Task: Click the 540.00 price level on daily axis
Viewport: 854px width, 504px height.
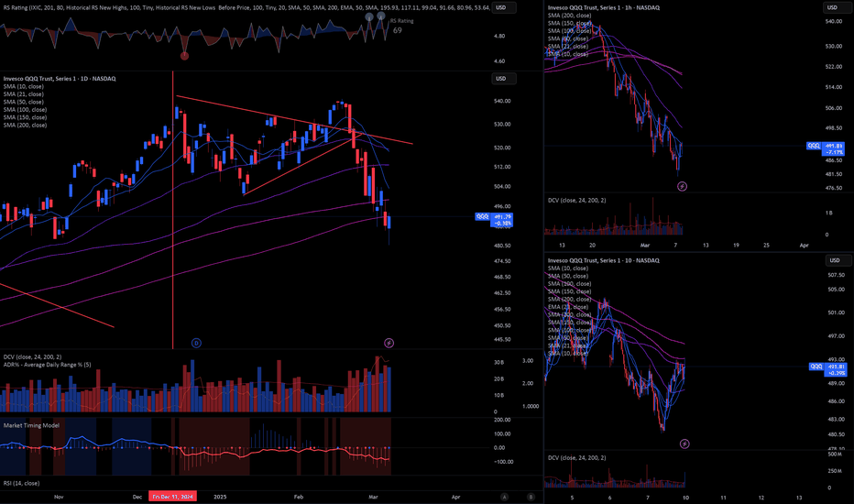Action: [x=502, y=101]
